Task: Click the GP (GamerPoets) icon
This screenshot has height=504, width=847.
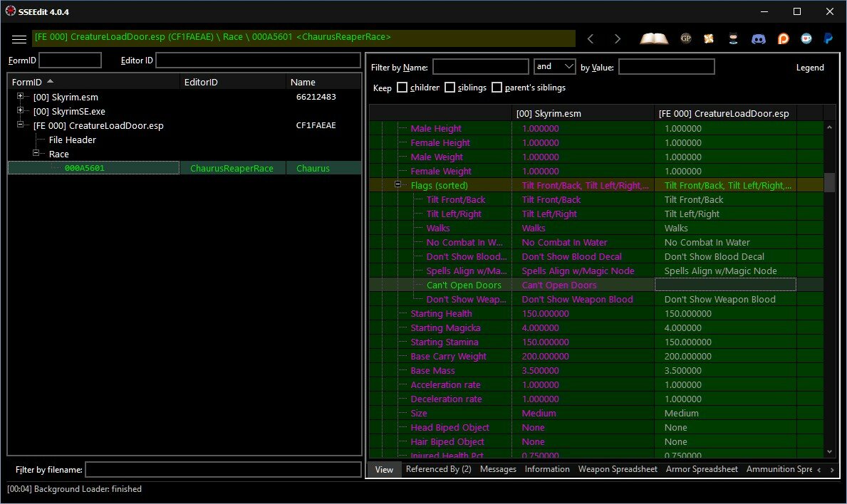Action: 686,38
